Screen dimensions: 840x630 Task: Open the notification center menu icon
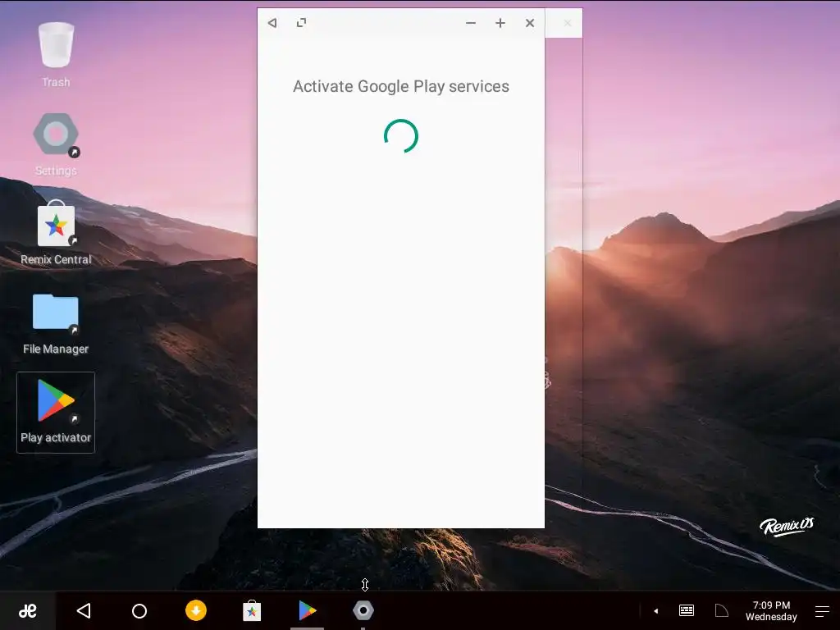point(822,610)
